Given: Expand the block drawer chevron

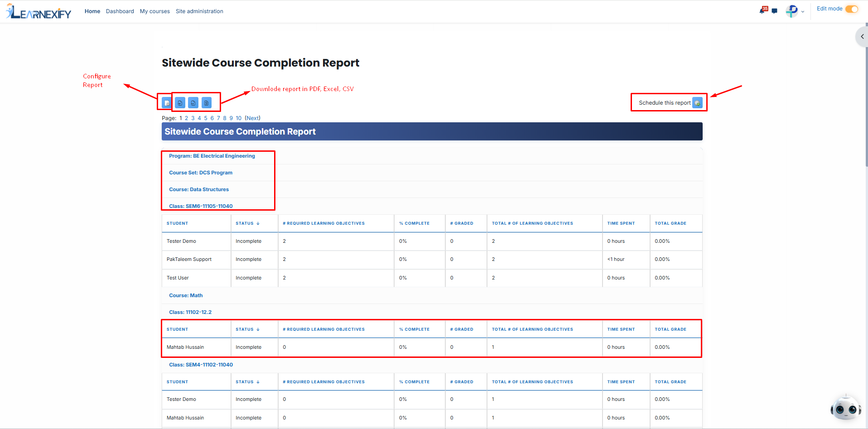Looking at the screenshot, I should [x=862, y=36].
